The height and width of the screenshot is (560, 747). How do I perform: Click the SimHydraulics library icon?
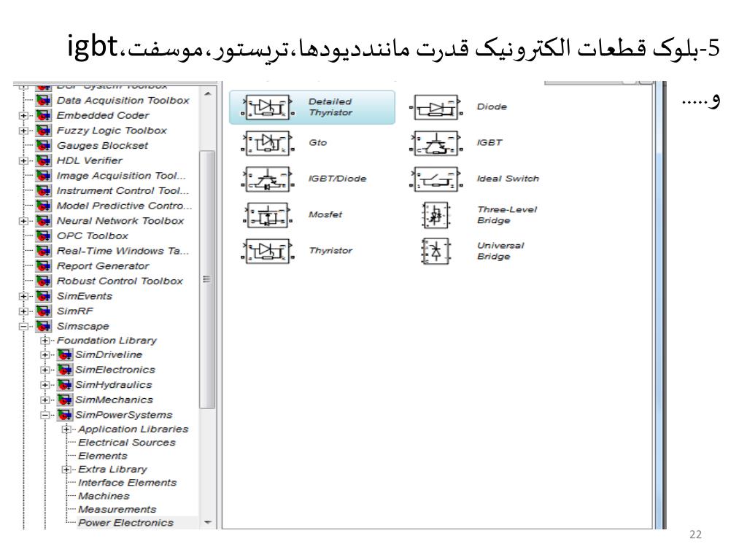coord(64,385)
